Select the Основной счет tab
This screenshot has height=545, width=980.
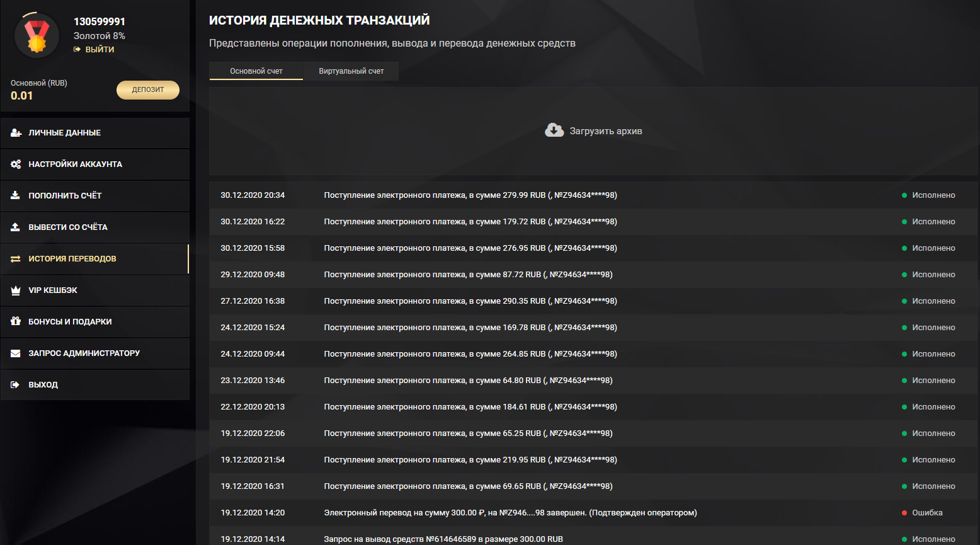tap(256, 71)
